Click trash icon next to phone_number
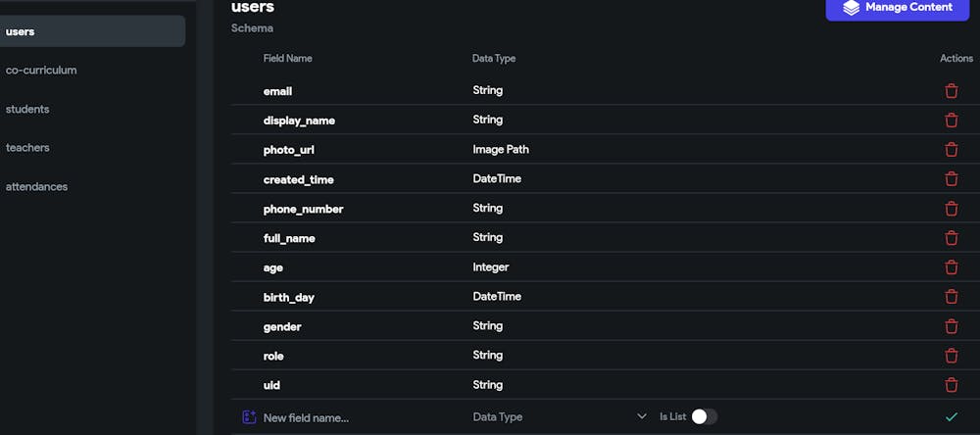 click(x=952, y=208)
